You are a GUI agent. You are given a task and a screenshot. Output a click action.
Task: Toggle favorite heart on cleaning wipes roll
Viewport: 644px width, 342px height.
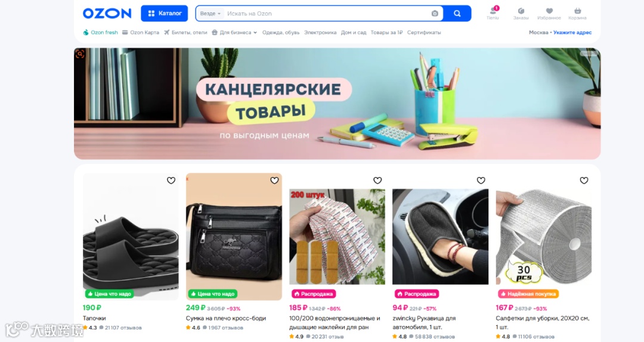pos(584,181)
